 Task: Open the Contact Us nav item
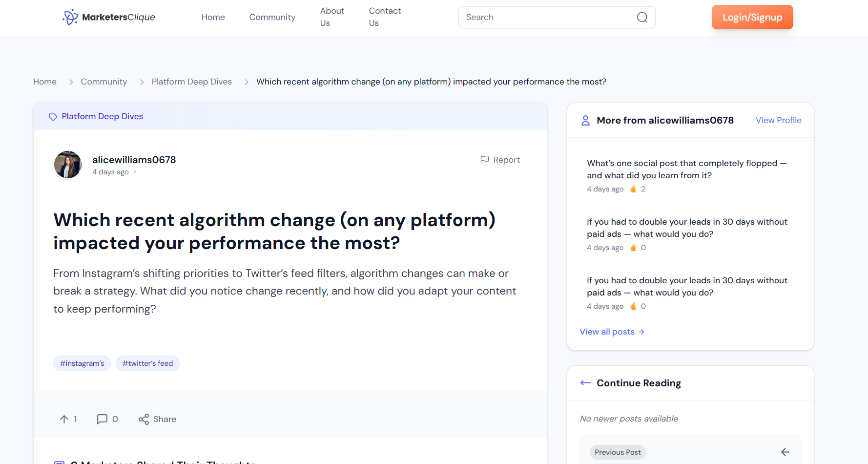pos(385,17)
